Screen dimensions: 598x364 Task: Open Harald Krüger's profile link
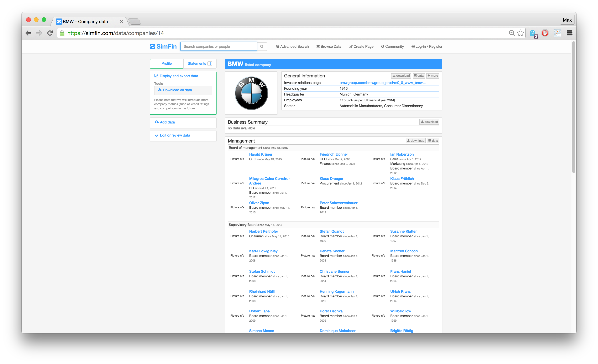(261, 154)
